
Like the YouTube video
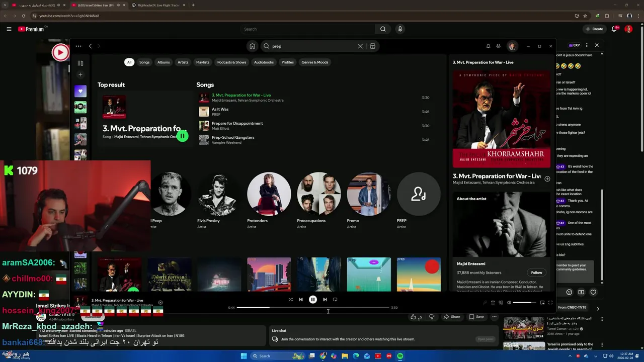(x=416, y=317)
